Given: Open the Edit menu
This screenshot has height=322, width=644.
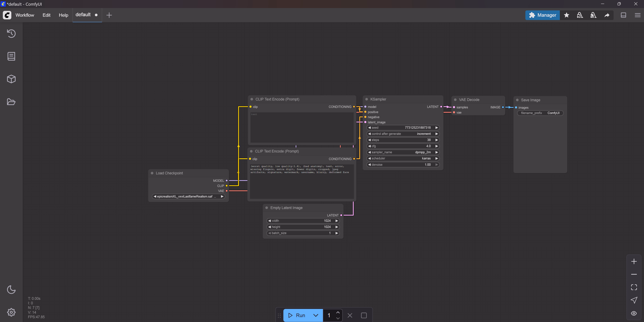Looking at the screenshot, I should pos(46,15).
